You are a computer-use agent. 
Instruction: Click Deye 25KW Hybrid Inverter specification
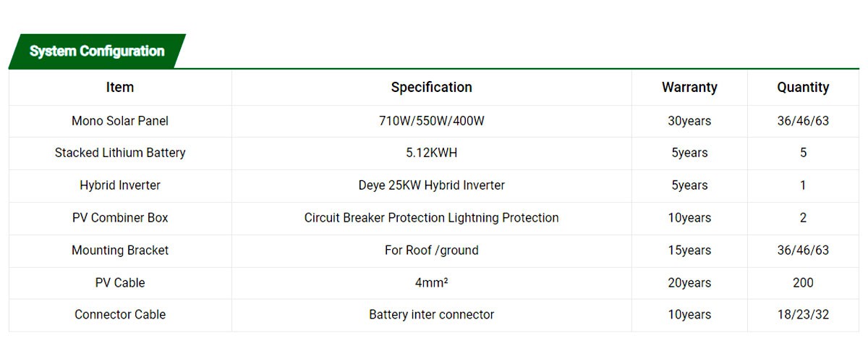pos(431,185)
